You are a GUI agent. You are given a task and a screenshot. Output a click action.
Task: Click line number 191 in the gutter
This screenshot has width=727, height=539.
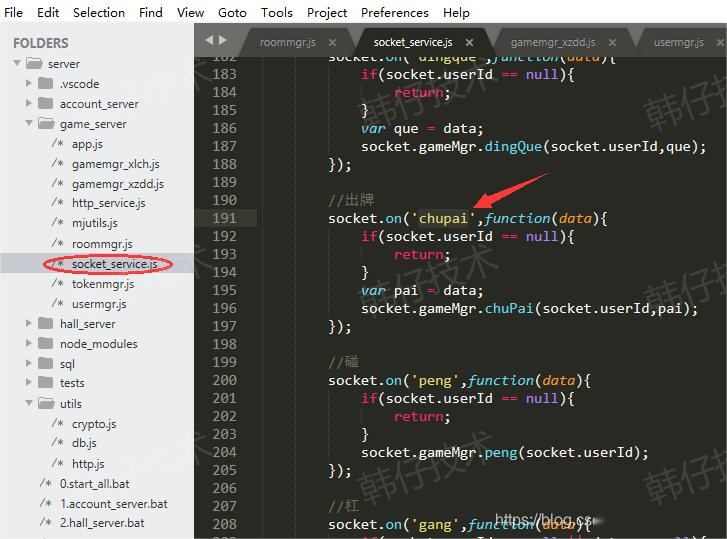click(224, 218)
